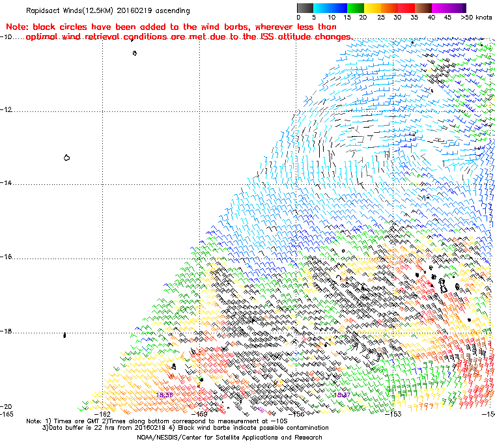
Task: Click the green 15-20 knots legend segment
Action: point(356,8)
